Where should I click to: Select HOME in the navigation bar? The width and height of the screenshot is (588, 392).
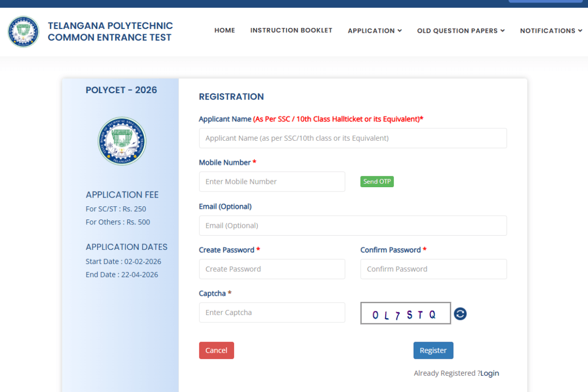coord(224,30)
